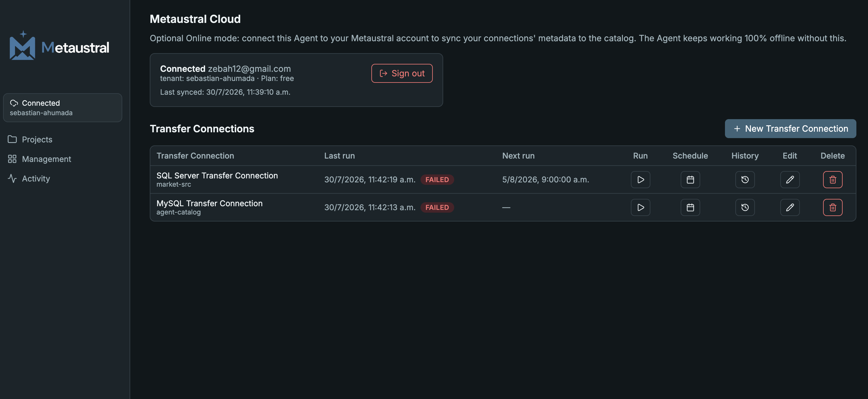Delete the SQL Server Transfer Connection
Image resolution: width=868 pixels, height=399 pixels.
pyautogui.click(x=833, y=179)
